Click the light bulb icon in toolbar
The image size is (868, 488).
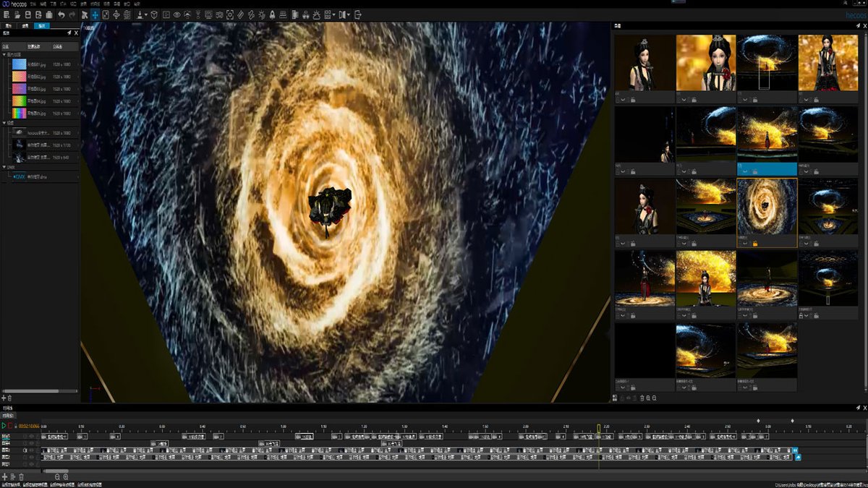(262, 14)
